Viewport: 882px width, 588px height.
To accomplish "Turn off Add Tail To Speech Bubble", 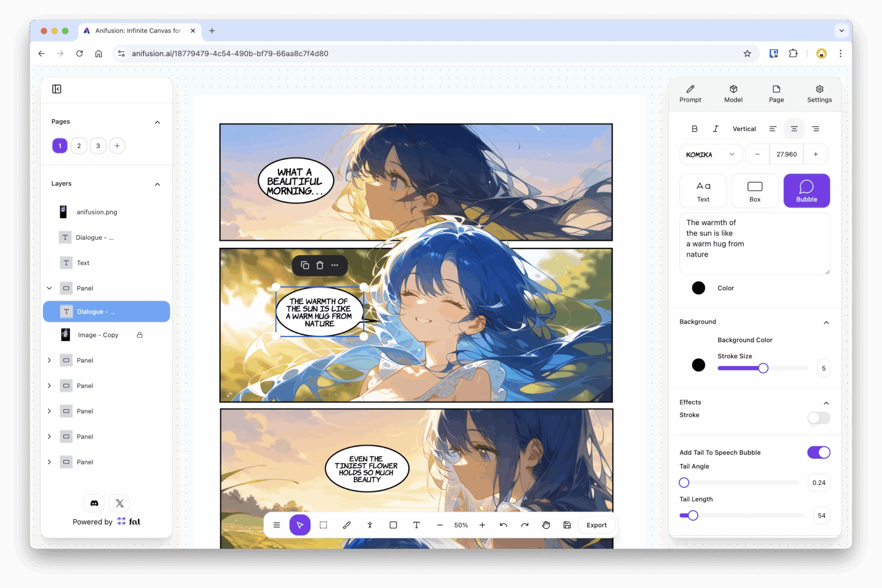I will click(818, 452).
